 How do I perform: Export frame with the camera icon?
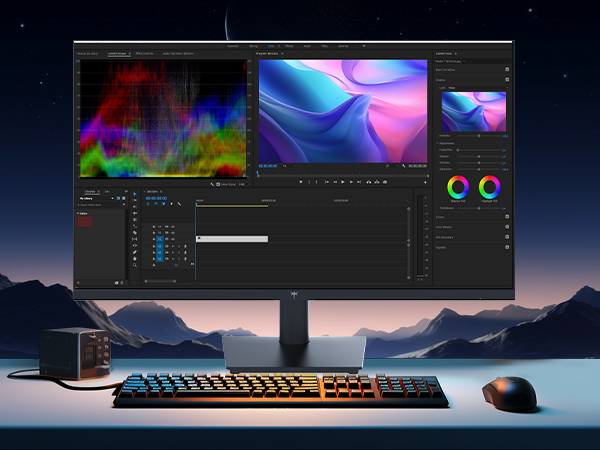click(x=385, y=182)
